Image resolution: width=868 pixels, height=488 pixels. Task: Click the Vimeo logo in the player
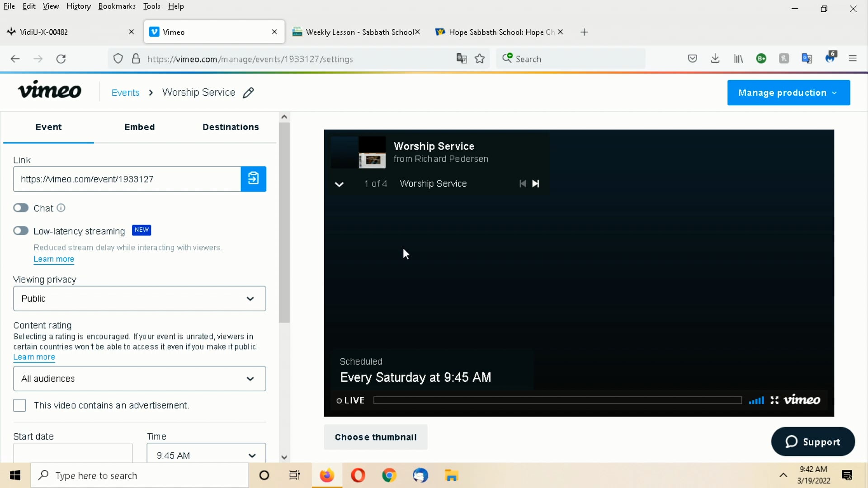point(802,400)
